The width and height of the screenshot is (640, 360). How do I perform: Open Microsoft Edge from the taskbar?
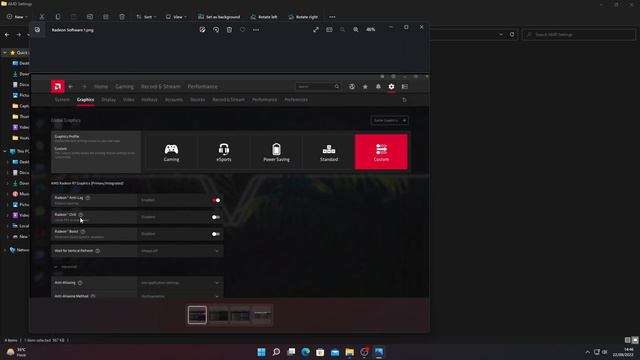point(305,352)
